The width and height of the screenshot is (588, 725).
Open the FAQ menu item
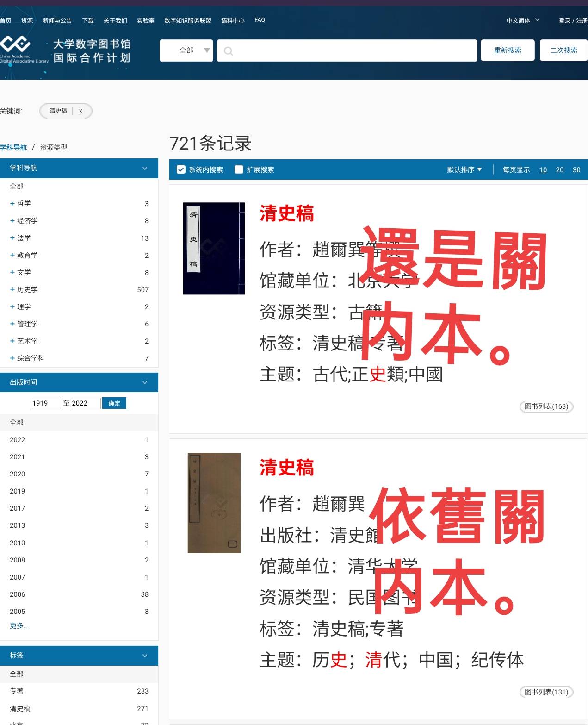[260, 20]
